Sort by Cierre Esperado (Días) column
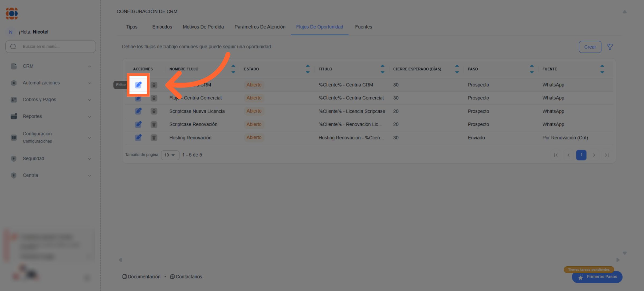Screen dimensions: 644x291 [457, 69]
